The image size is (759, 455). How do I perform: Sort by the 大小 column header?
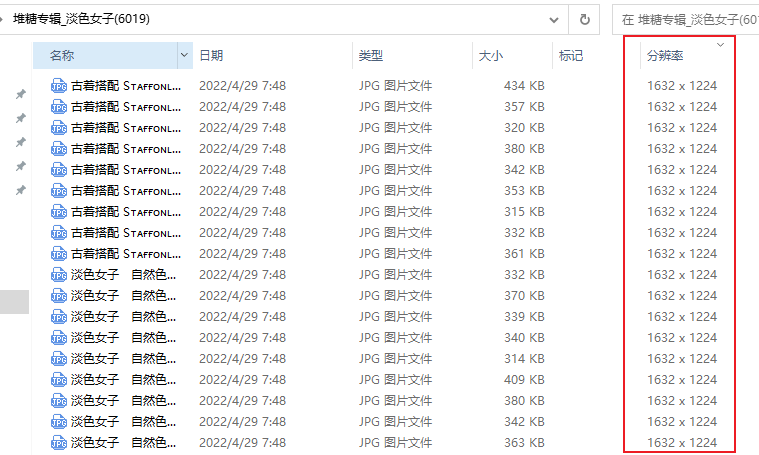click(490, 56)
